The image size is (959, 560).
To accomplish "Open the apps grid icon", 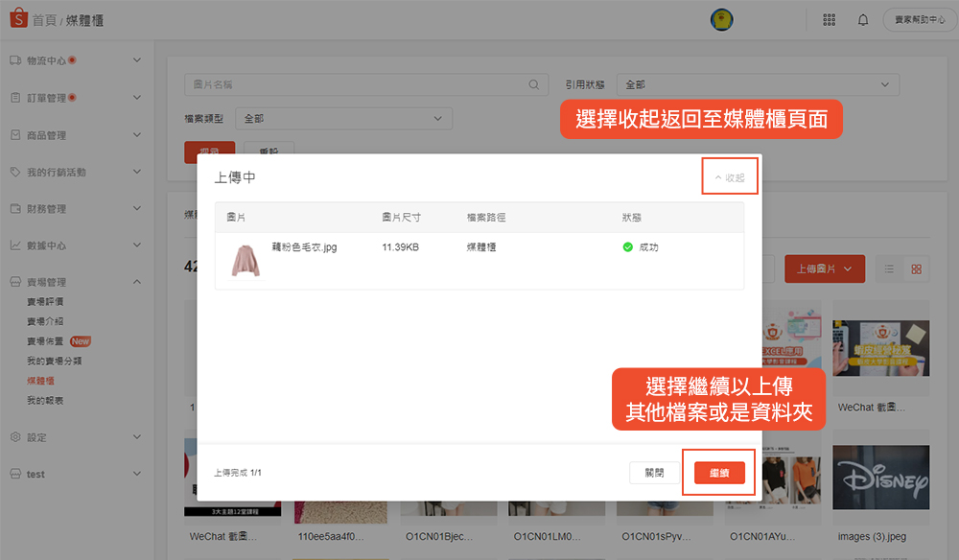I will tap(829, 20).
